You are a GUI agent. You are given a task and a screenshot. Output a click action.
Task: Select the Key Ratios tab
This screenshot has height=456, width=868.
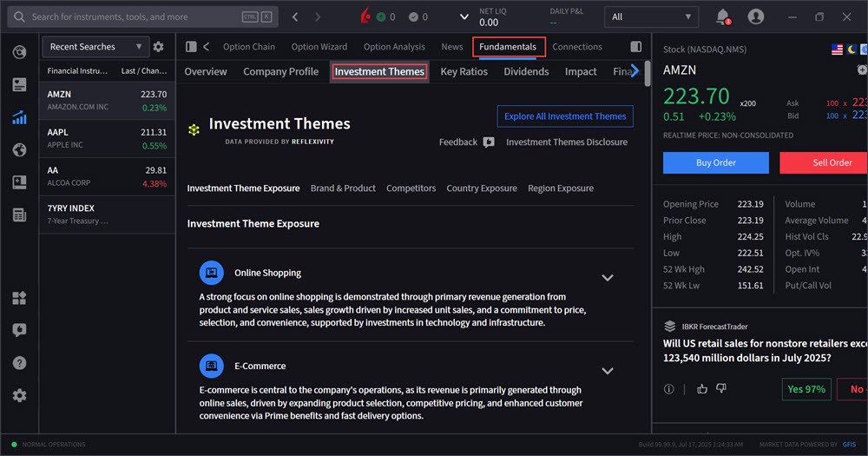pos(464,72)
